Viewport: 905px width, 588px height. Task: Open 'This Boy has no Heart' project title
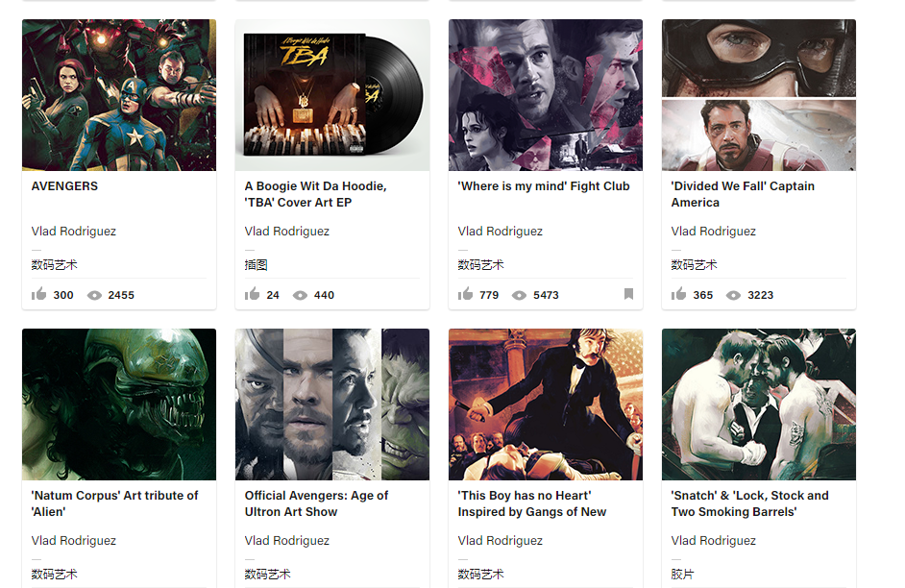pyautogui.click(x=532, y=503)
